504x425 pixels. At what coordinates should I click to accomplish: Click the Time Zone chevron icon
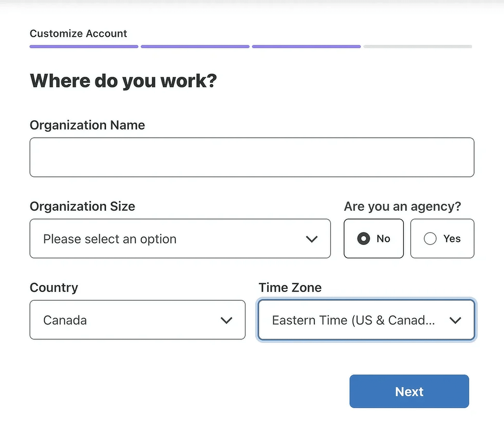click(456, 320)
